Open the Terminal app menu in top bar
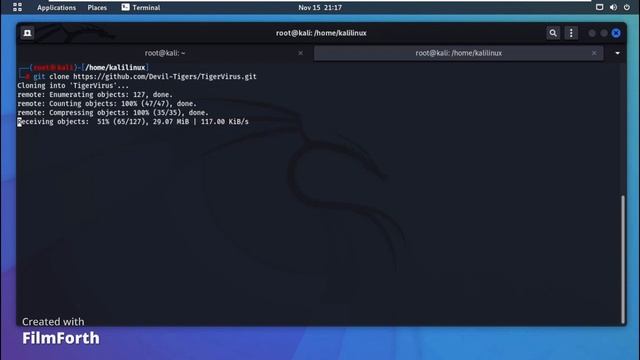The height and width of the screenshot is (360, 640). click(x=141, y=7)
